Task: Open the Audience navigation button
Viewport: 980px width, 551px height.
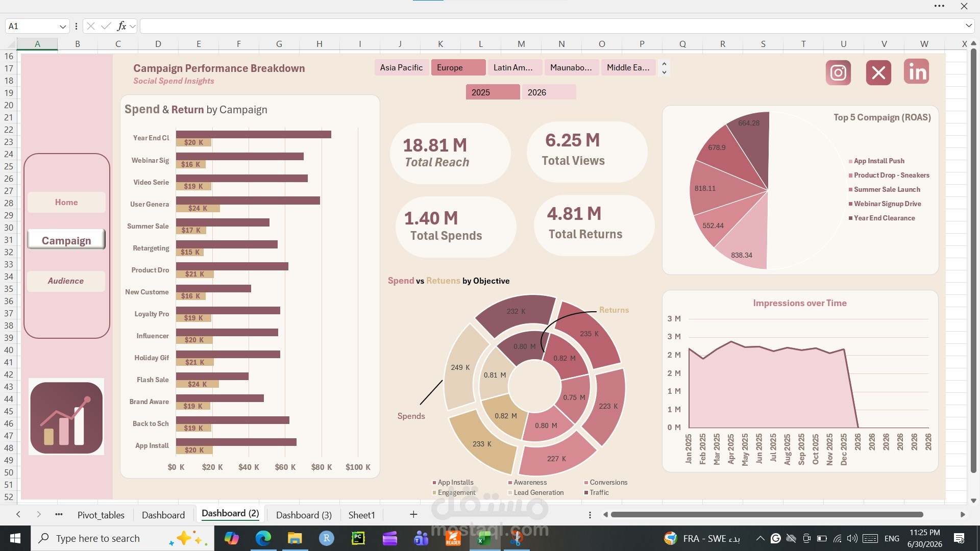Action: click(x=66, y=281)
